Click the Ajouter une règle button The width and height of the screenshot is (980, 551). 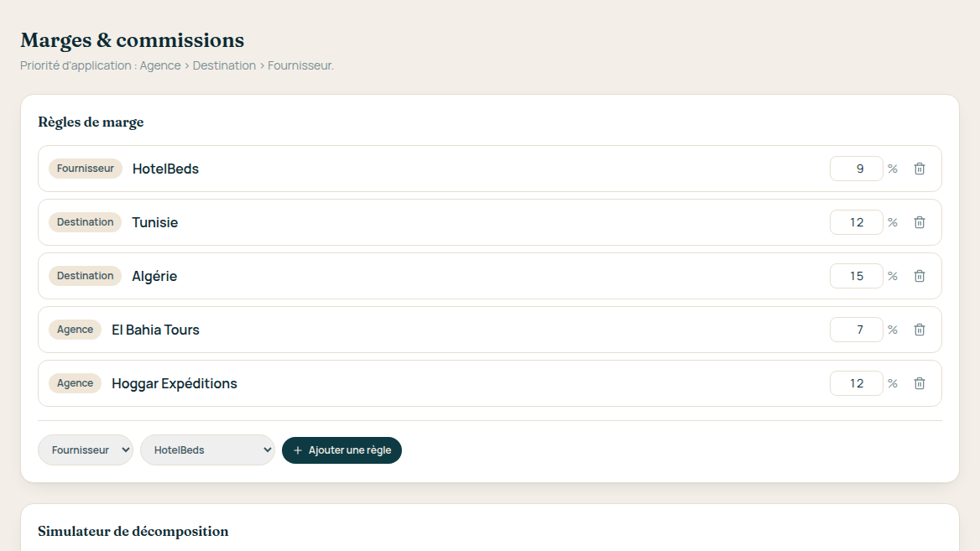341,450
